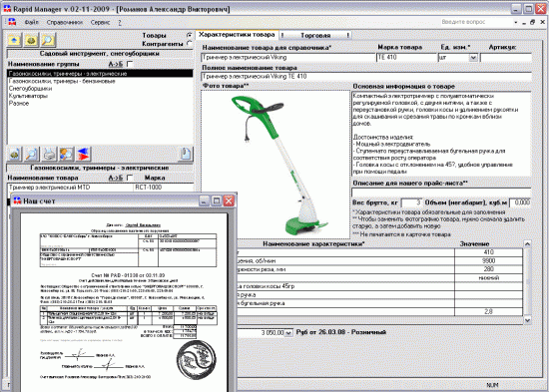The width and height of the screenshot is (549, 392).
Task: Select product row Триммер электрический MTD
Action: click(x=70, y=188)
